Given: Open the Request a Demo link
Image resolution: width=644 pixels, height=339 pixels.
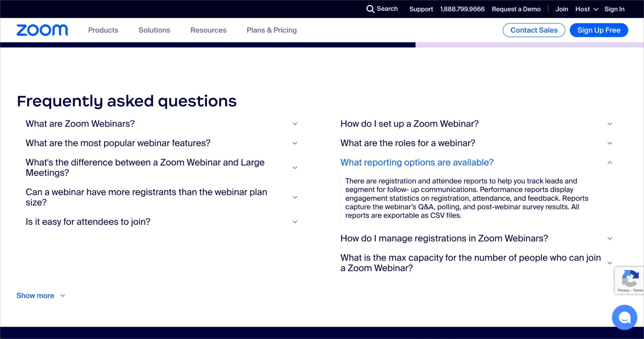Looking at the screenshot, I should [x=516, y=9].
